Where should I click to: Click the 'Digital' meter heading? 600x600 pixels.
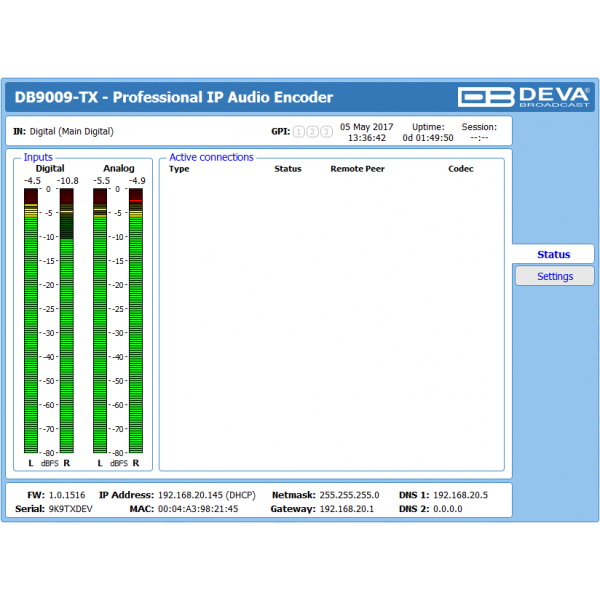[x=50, y=168]
